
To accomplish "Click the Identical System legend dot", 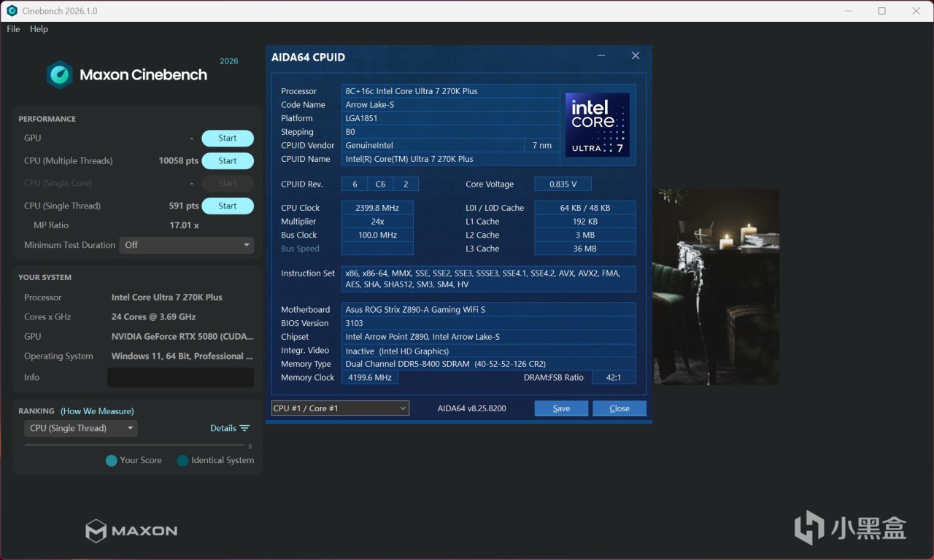I will 182,460.
